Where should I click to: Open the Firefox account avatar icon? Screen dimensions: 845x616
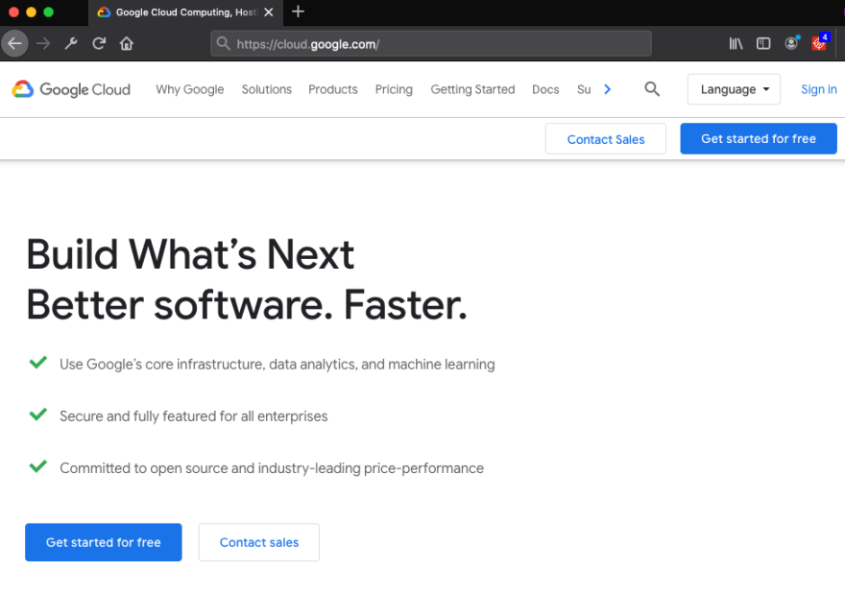point(791,43)
